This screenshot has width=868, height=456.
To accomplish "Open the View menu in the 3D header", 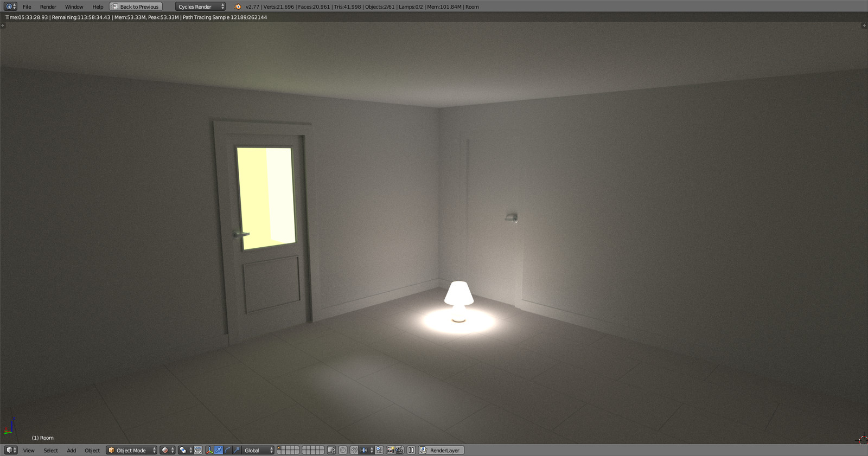I will 29,451.
